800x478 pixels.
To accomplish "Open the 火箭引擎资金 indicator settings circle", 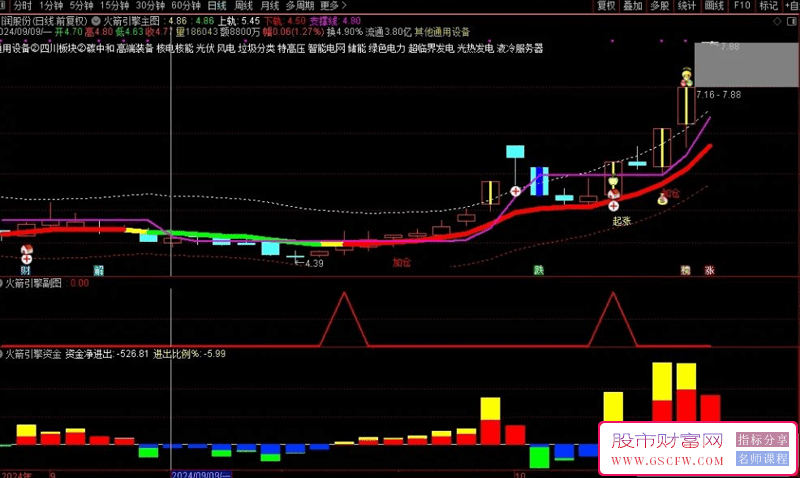I will (x=2, y=354).
